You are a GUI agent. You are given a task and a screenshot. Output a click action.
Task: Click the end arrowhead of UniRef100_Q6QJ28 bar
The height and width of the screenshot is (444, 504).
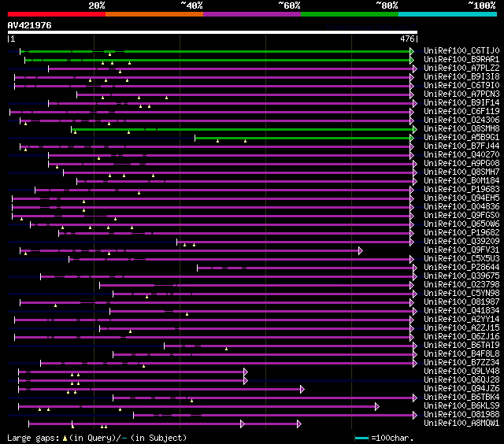tap(246, 381)
